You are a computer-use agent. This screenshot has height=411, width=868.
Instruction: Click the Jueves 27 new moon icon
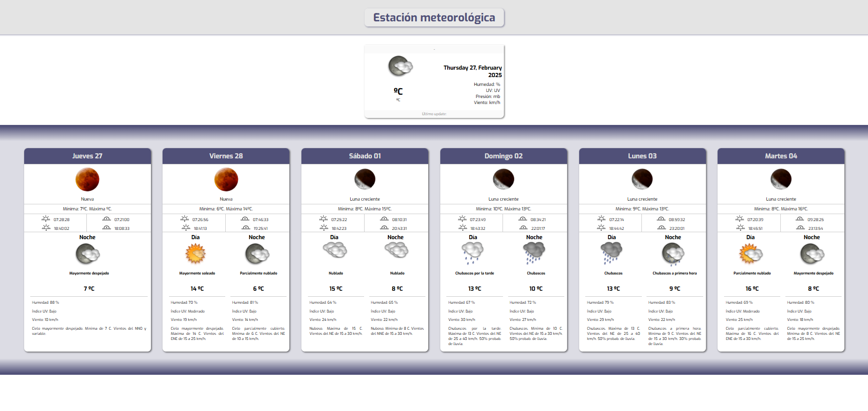(87, 180)
